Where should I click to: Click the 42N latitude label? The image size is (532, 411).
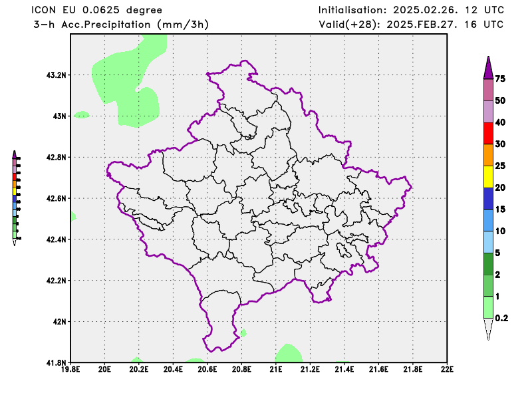(60, 321)
